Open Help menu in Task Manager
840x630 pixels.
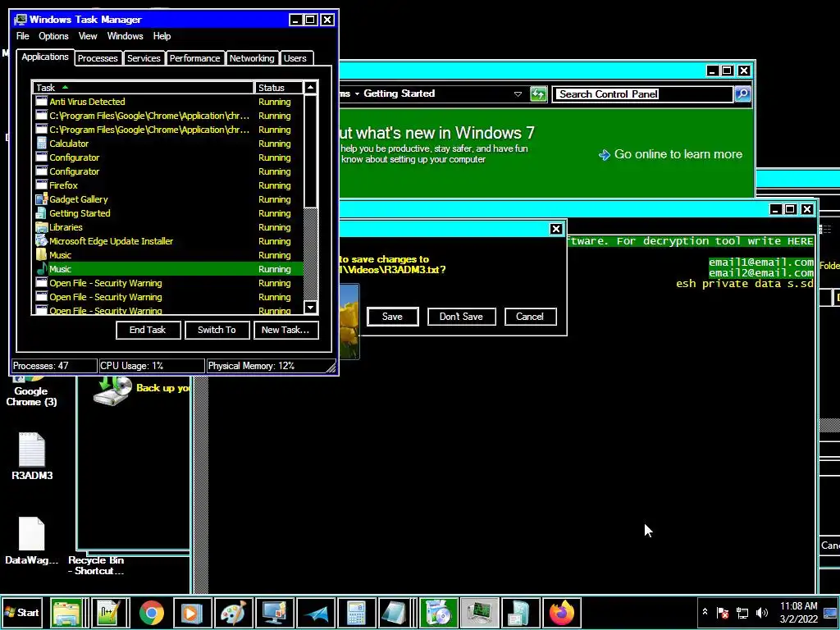162,36
